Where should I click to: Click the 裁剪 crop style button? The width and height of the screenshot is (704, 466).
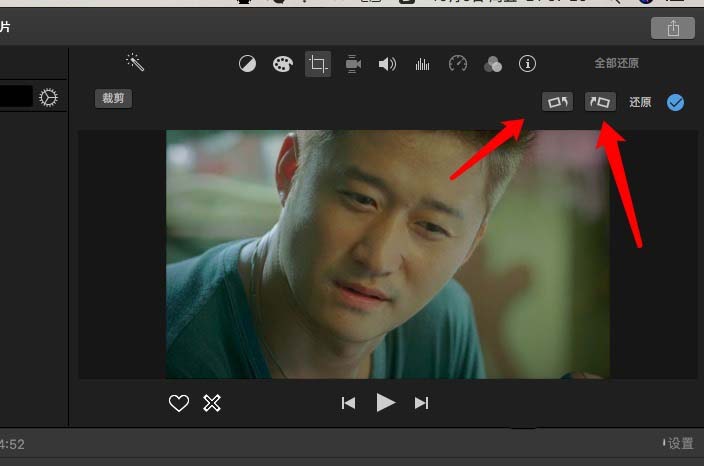[x=113, y=98]
